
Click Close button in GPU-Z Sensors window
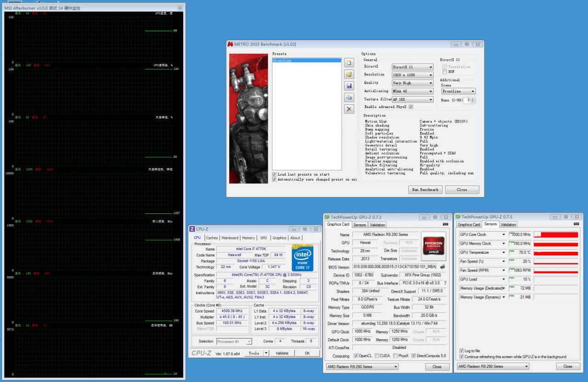(568, 366)
